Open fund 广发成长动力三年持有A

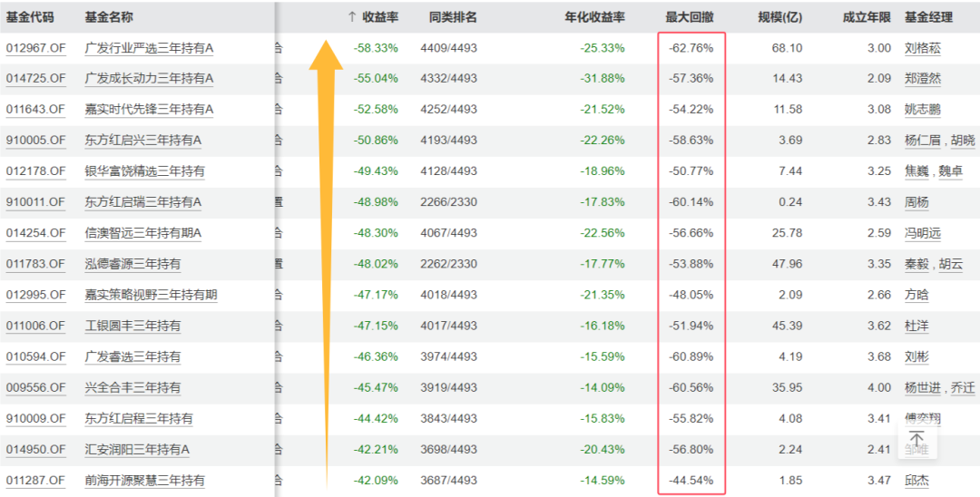coord(149,79)
